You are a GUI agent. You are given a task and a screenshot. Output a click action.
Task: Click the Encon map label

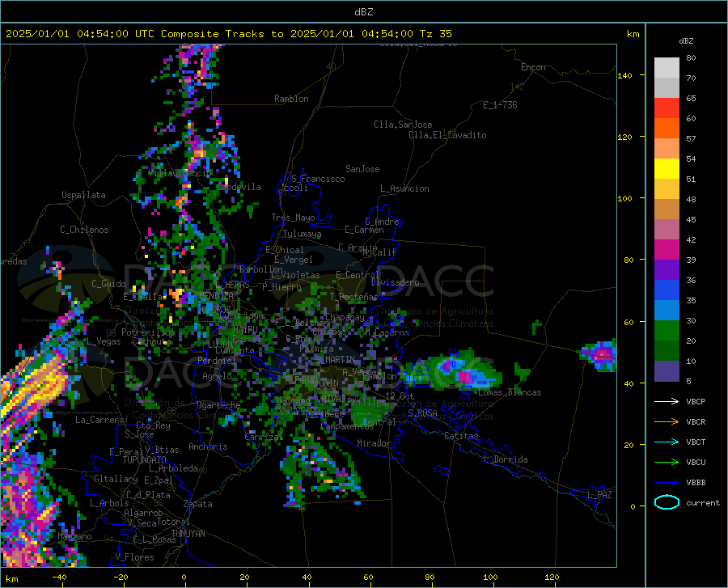(x=533, y=67)
